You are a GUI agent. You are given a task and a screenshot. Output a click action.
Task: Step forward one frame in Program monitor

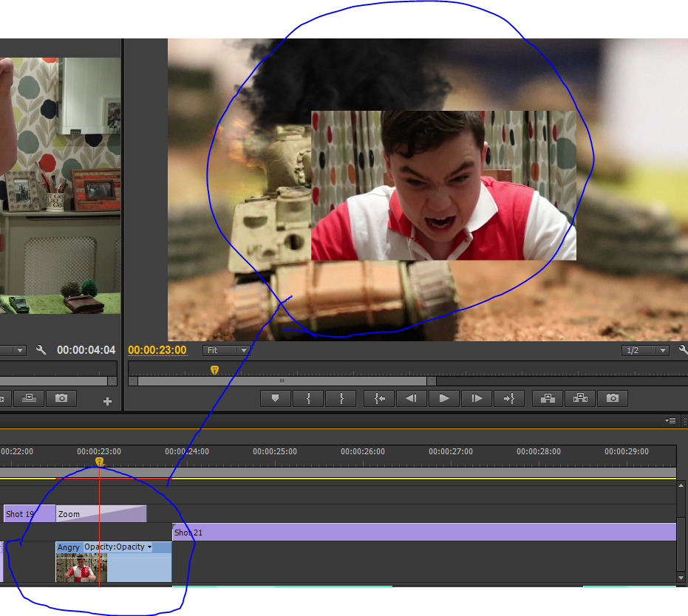[x=477, y=398]
